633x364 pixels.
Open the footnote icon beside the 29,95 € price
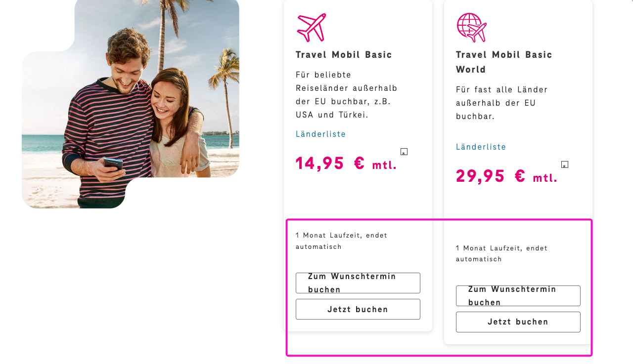coord(564,164)
